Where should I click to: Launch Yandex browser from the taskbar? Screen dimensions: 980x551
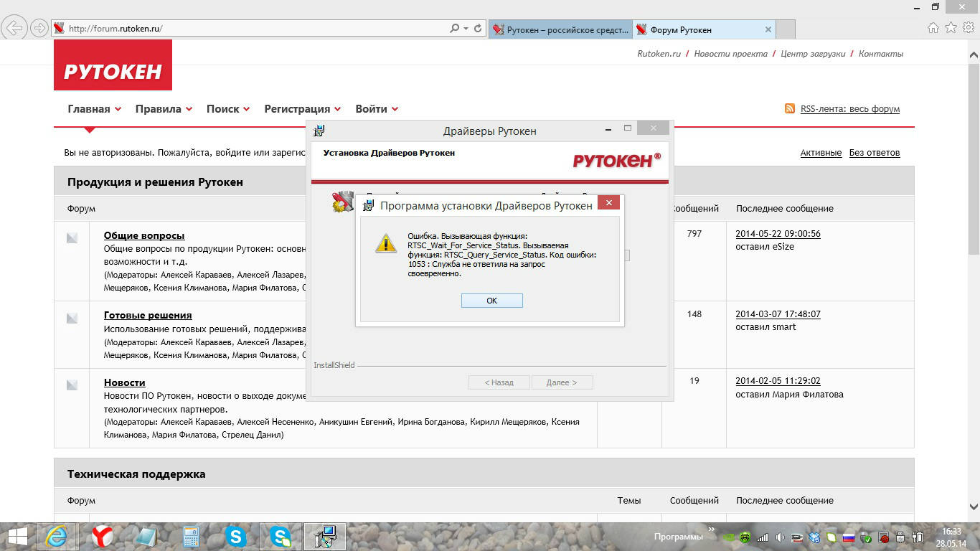pyautogui.click(x=103, y=536)
